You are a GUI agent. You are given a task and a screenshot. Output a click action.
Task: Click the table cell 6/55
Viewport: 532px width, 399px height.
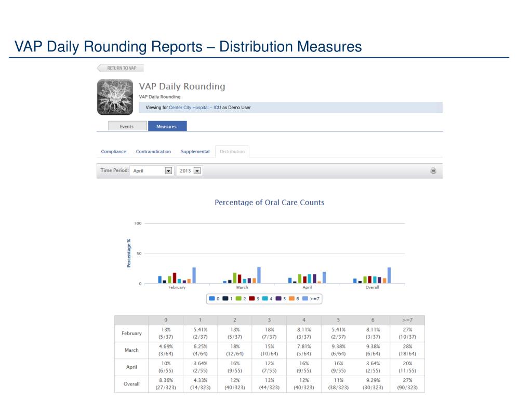[166, 367]
